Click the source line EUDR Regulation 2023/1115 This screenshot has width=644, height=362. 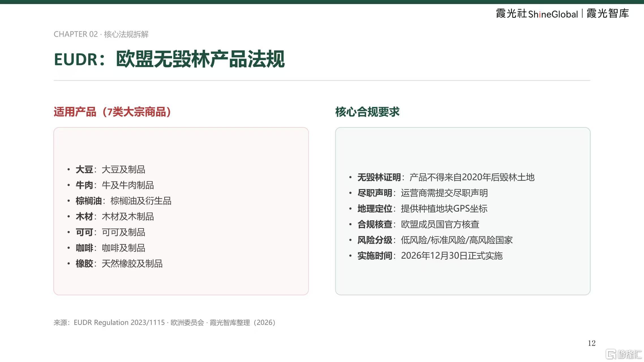pyautogui.click(x=164, y=322)
